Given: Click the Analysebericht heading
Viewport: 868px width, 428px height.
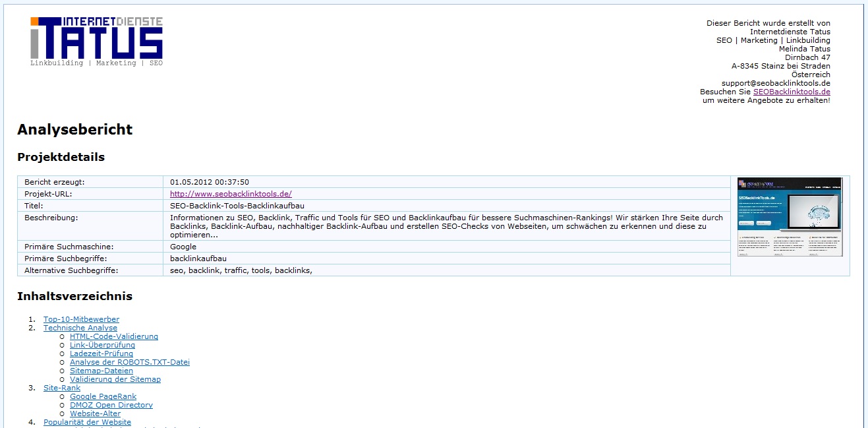Looking at the screenshot, I should tap(74, 129).
